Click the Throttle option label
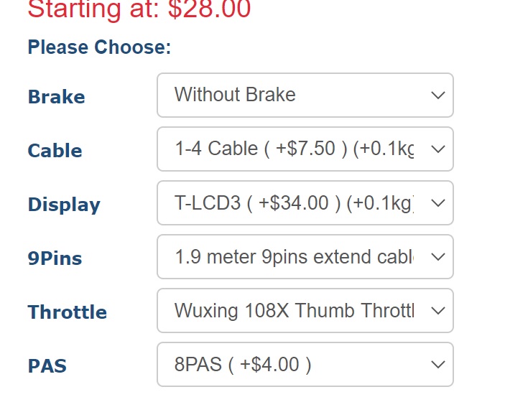This screenshot has height=420, width=505. pyautogui.click(x=67, y=312)
